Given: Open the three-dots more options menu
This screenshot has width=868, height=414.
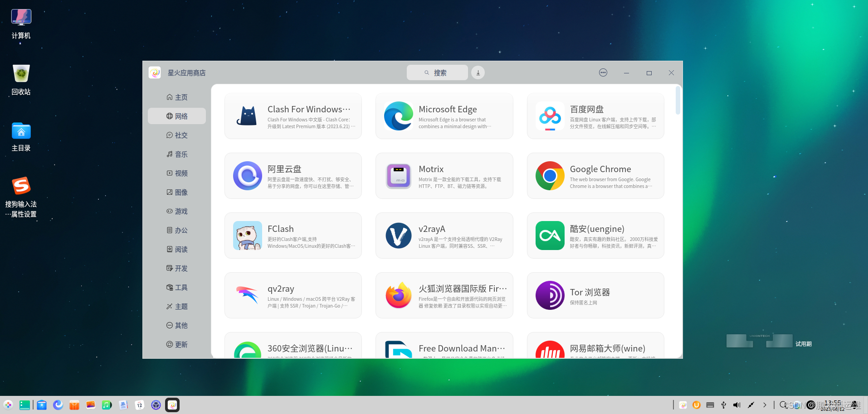Looking at the screenshot, I should pos(603,72).
